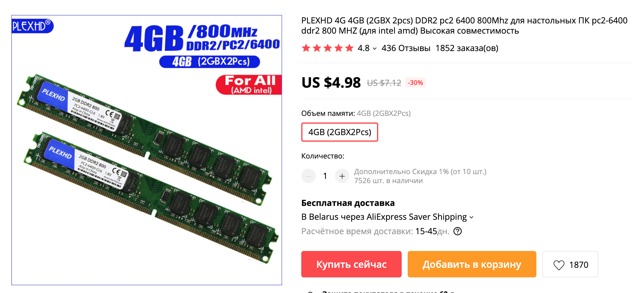Click the product title text
The height and width of the screenshot is (293, 644).
click(465, 26)
